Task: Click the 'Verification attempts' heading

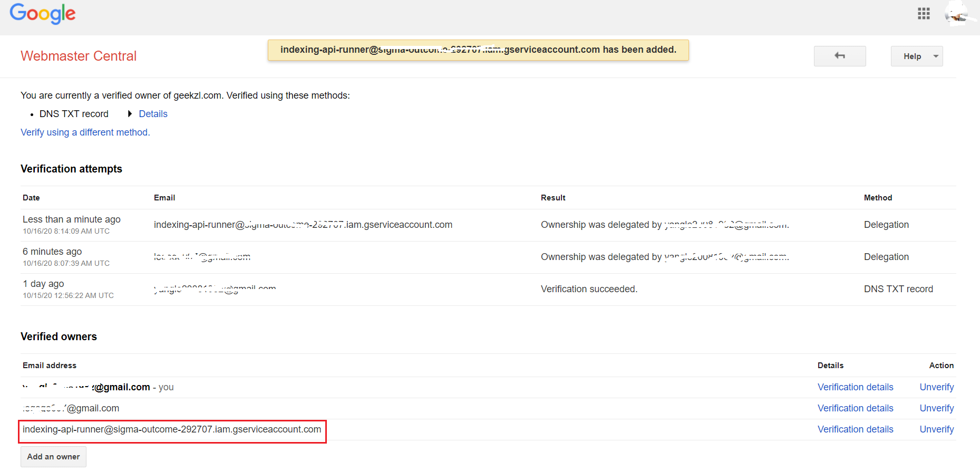Action: coord(71,169)
